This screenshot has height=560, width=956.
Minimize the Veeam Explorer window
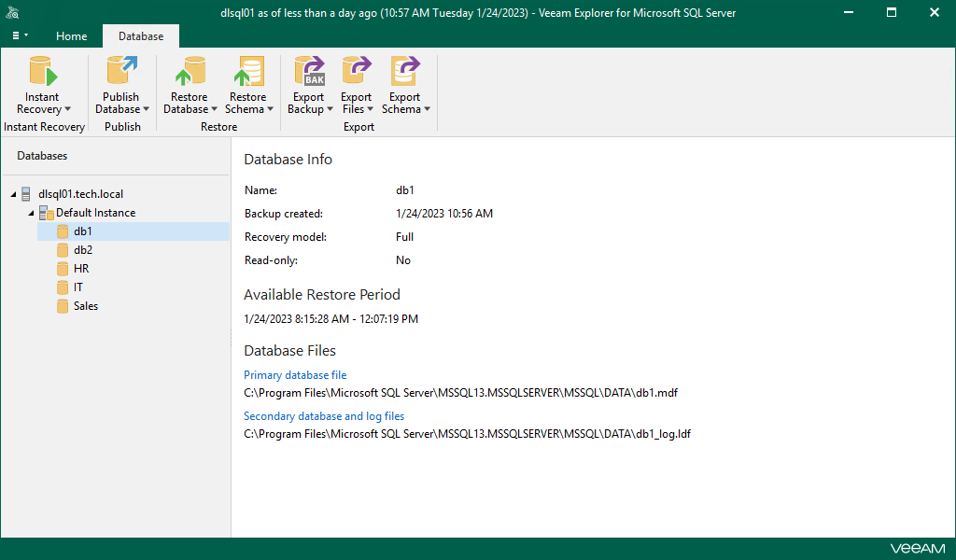click(848, 12)
